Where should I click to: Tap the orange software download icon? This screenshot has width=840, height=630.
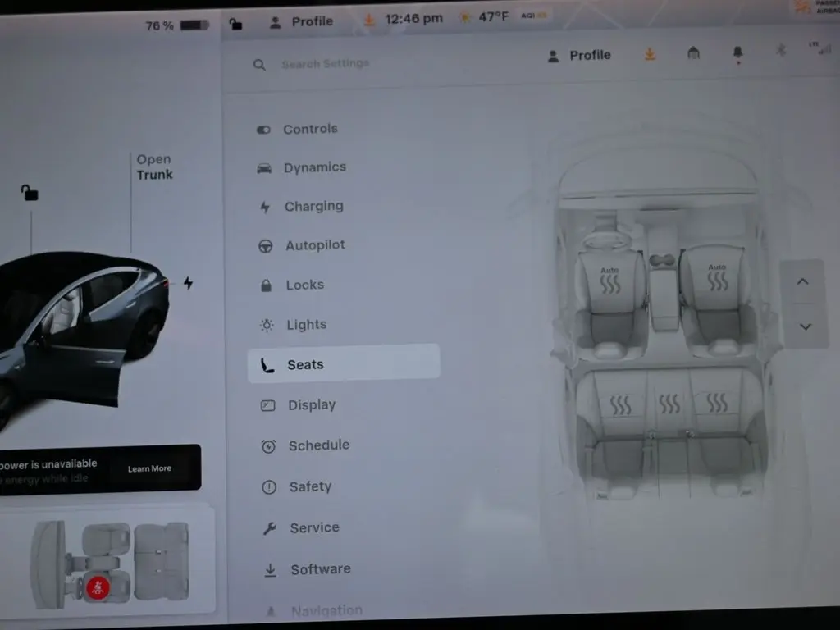tap(650, 54)
